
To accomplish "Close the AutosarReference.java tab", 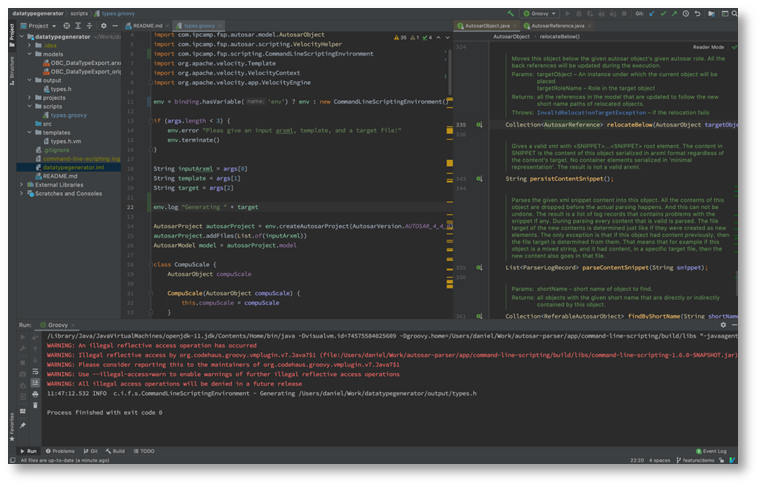I will pos(590,26).
